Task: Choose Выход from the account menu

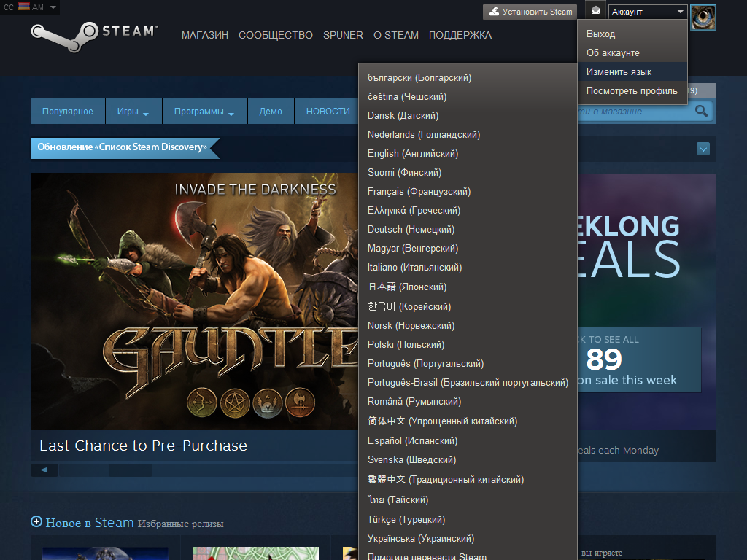Action: pyautogui.click(x=600, y=34)
